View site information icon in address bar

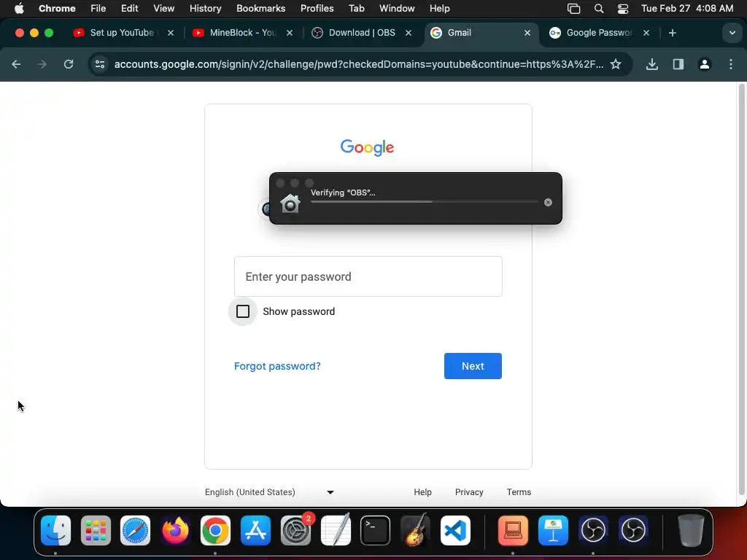99,64
